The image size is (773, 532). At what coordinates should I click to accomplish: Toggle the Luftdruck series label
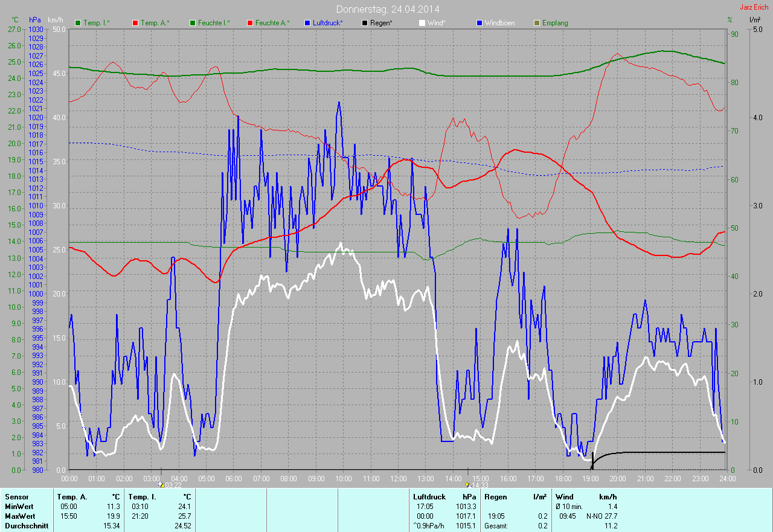tap(328, 23)
